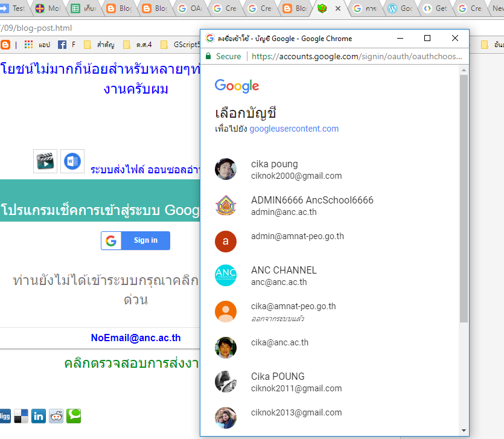Minimize the Google sign-in popup window
Viewport: 504px width, 439px height.
click(400, 38)
